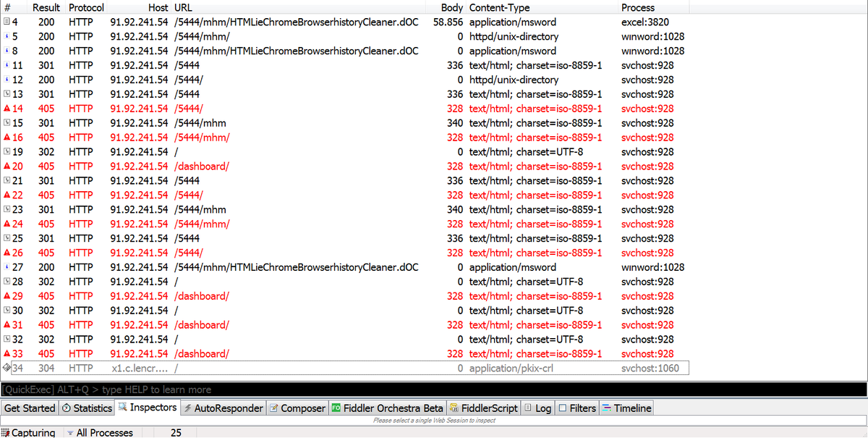Click the red warning icon of session 14
The image size is (868, 438).
[x=7, y=109]
